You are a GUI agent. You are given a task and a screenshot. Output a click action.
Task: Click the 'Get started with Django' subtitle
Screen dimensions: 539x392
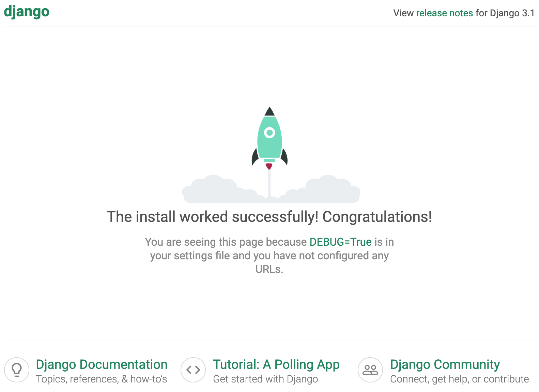(265, 379)
